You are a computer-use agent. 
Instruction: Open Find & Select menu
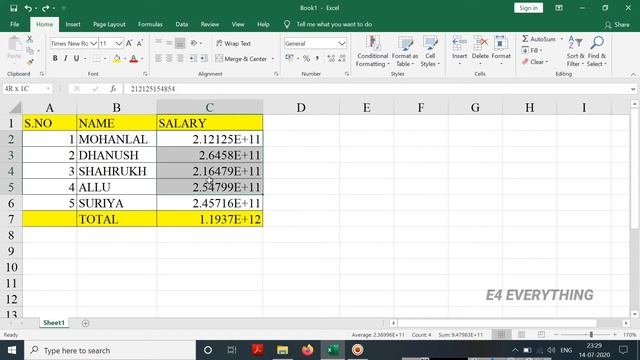point(597,51)
